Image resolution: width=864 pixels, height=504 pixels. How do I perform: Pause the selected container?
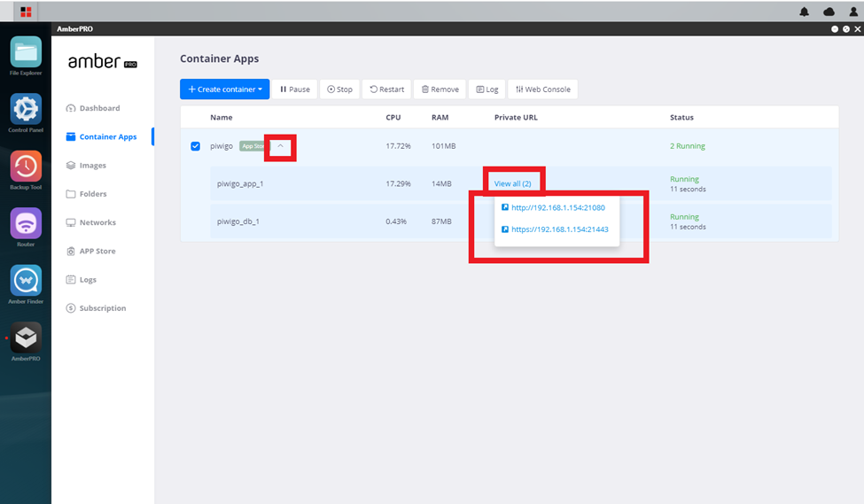click(295, 89)
